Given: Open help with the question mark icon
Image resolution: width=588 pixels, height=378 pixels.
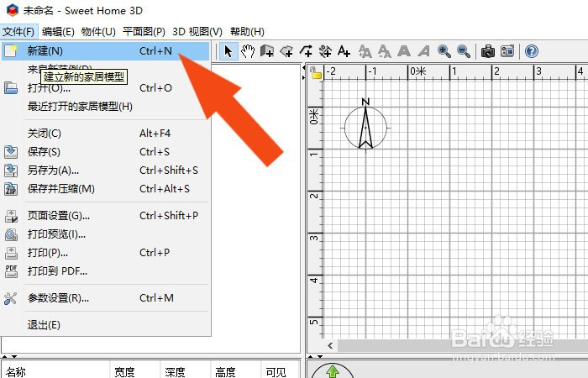Looking at the screenshot, I should click(532, 51).
